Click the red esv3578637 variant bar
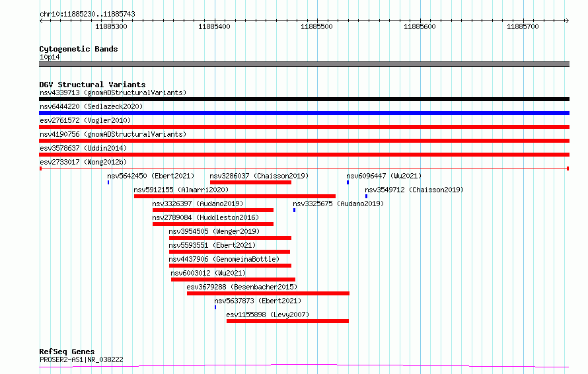This screenshot has height=374, width=588. [x=304, y=155]
